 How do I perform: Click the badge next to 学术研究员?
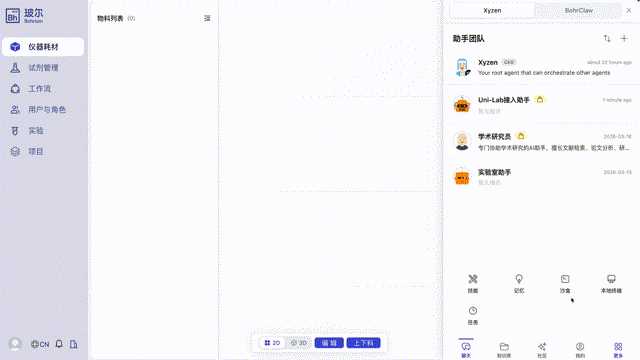[x=521, y=136]
